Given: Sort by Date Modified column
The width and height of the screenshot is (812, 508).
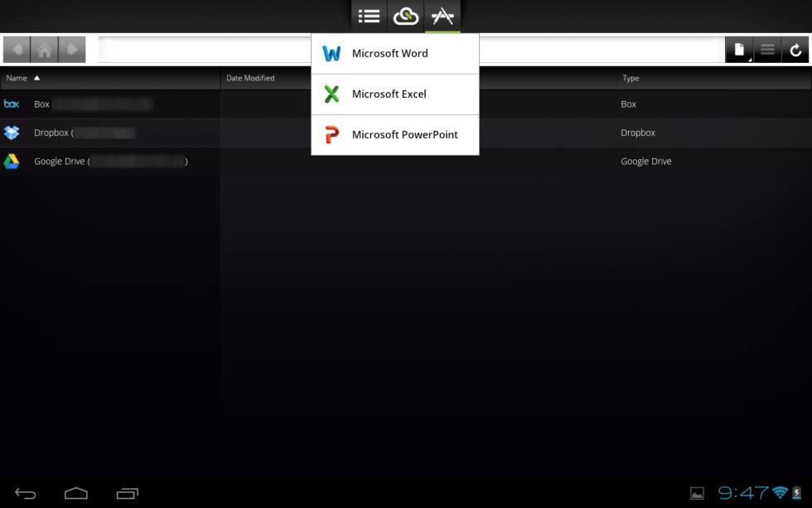Looking at the screenshot, I should (x=250, y=78).
